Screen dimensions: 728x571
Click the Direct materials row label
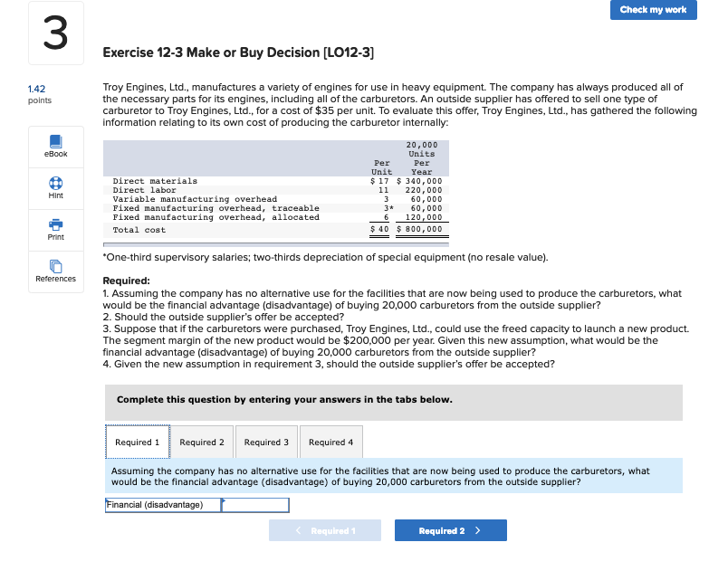point(155,181)
